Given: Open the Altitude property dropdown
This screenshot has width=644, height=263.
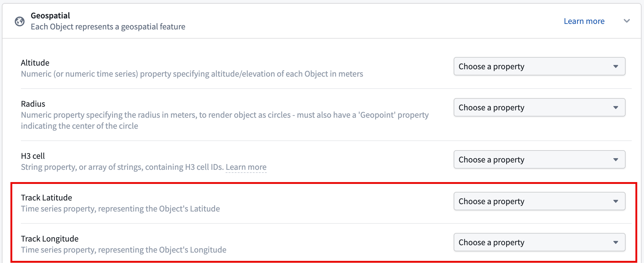Looking at the screenshot, I should [539, 66].
